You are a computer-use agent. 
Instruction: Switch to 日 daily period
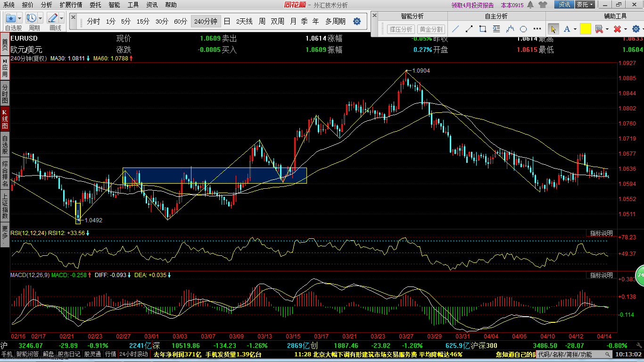(x=227, y=21)
